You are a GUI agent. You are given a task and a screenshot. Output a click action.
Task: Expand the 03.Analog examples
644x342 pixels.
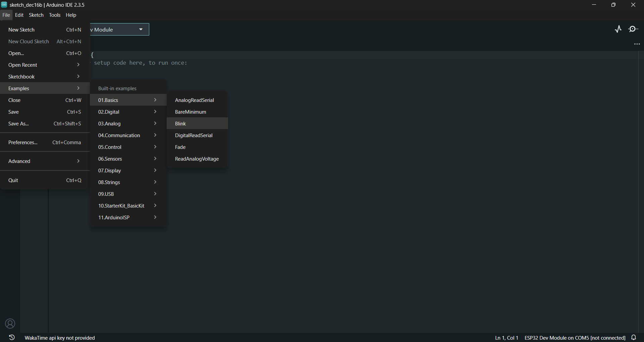pos(128,124)
